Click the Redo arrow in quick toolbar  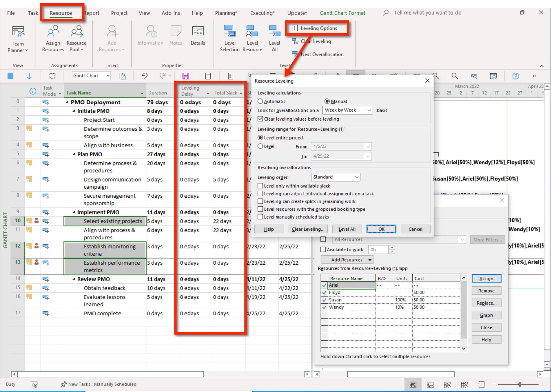(x=162, y=76)
